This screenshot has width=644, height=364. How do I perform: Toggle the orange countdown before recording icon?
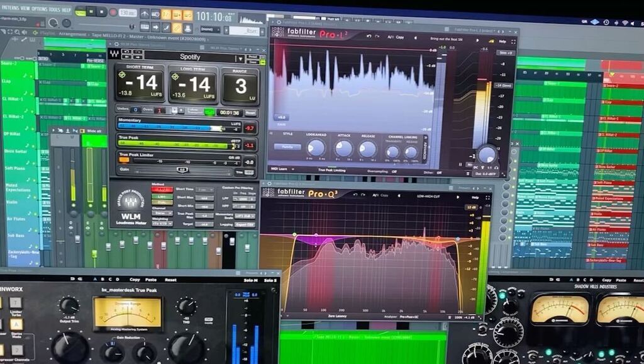(x=166, y=15)
